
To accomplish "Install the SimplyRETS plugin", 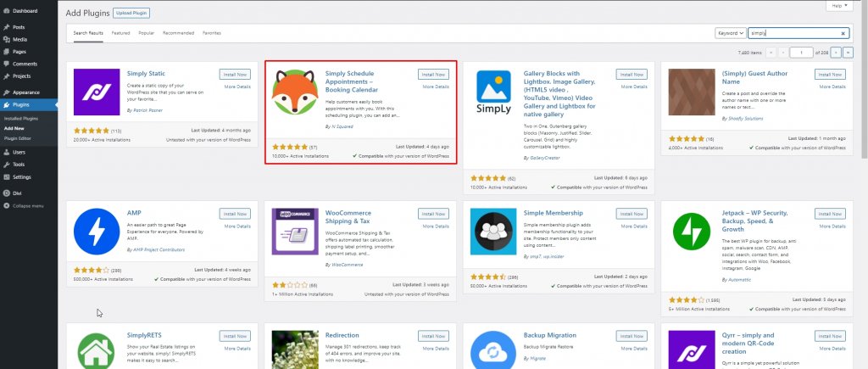I will [235, 336].
